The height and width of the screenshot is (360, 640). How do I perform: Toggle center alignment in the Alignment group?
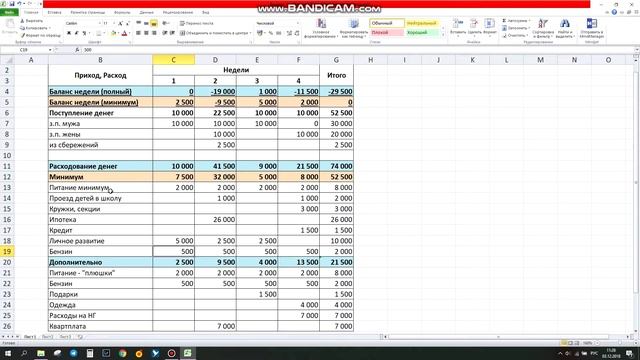pos(146,33)
